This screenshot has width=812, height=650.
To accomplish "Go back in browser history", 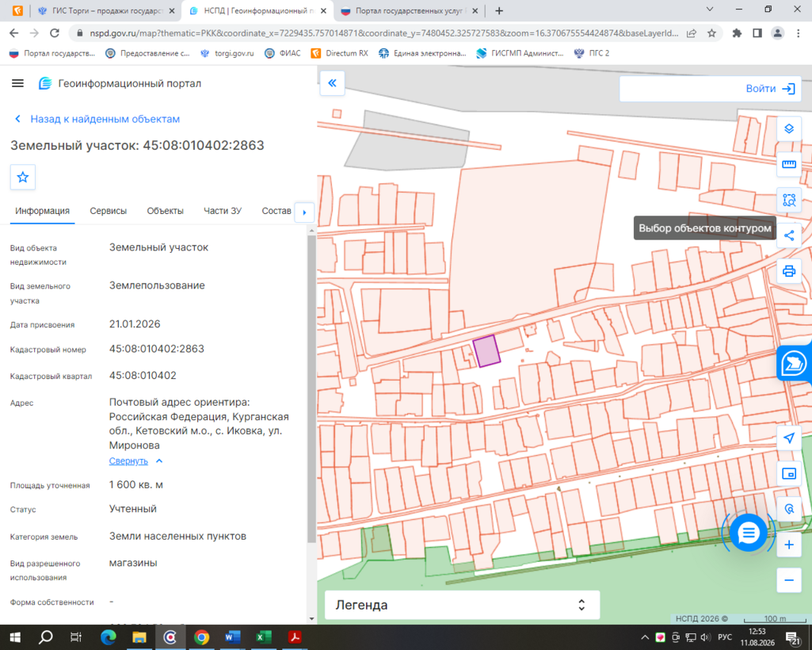I will (14, 33).
